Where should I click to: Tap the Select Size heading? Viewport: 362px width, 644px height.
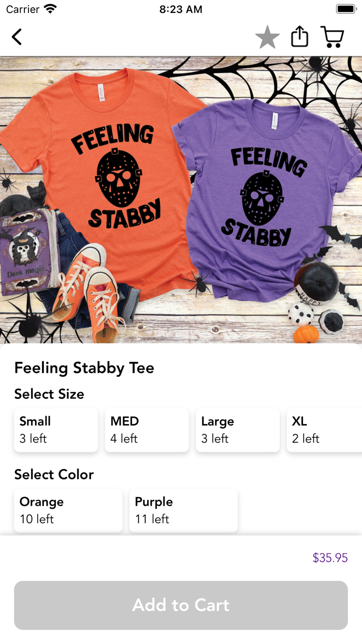[x=49, y=394]
